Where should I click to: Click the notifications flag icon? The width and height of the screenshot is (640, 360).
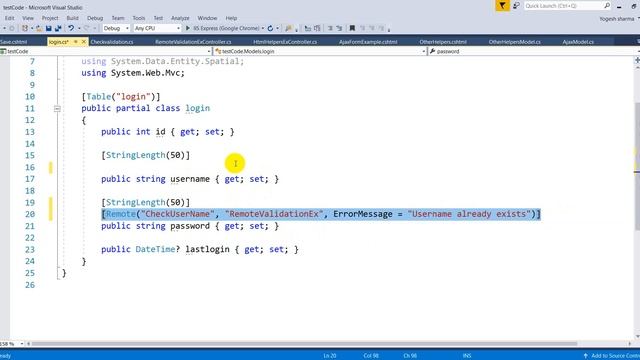[502, 6]
